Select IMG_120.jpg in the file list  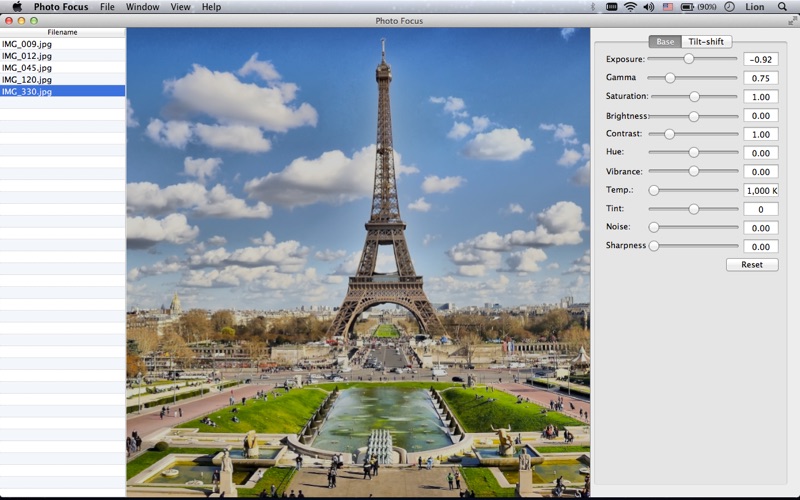[62, 79]
